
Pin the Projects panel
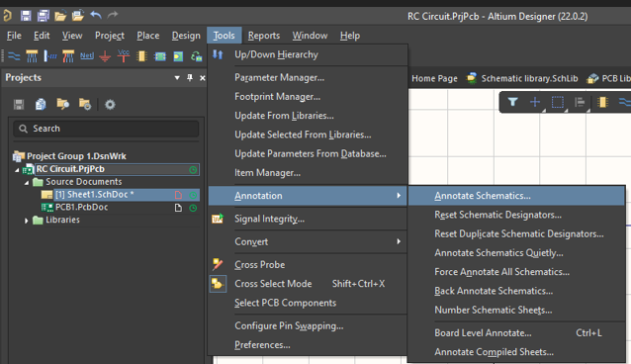pos(190,78)
